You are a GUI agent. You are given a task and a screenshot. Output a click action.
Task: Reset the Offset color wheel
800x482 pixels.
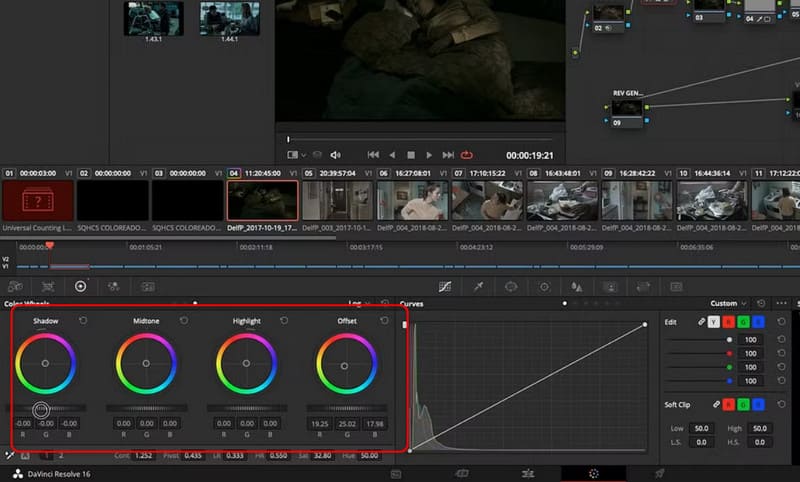[384, 320]
